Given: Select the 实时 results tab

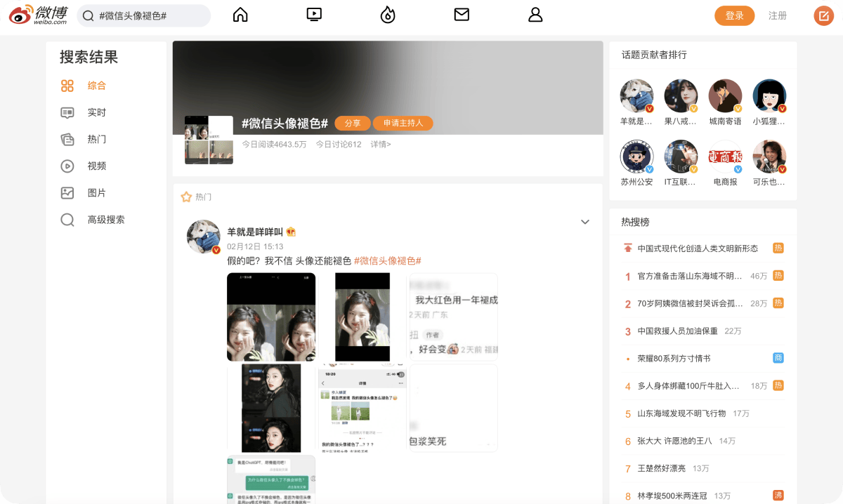Looking at the screenshot, I should 97,112.
